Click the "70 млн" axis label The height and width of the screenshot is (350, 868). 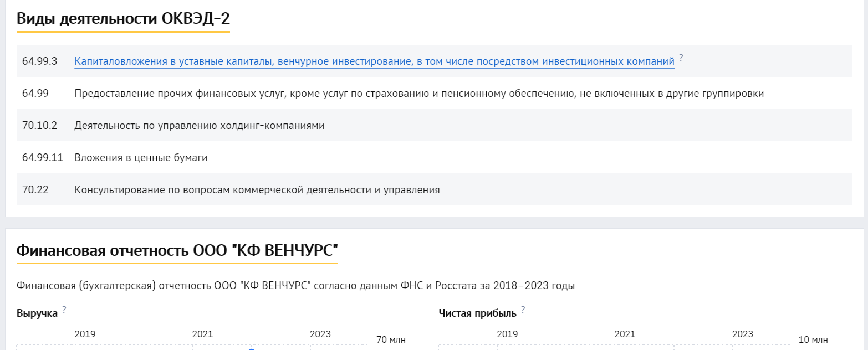point(391,339)
